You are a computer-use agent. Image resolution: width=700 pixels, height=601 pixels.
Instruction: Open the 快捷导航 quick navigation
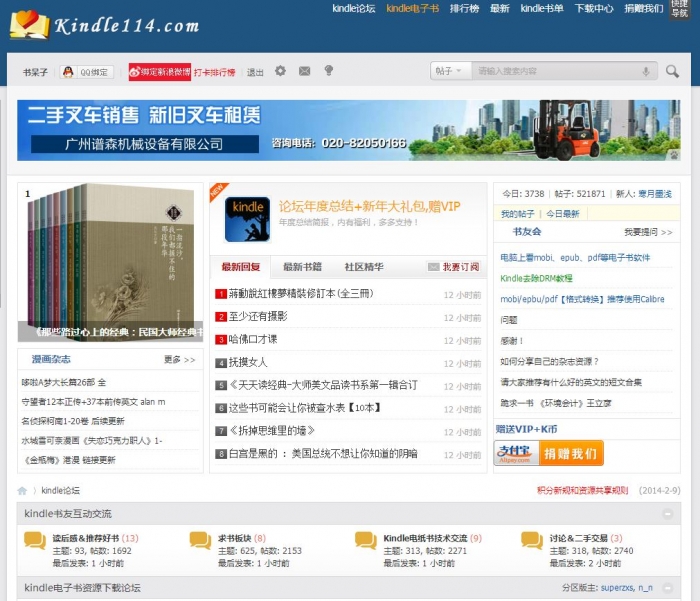click(679, 8)
